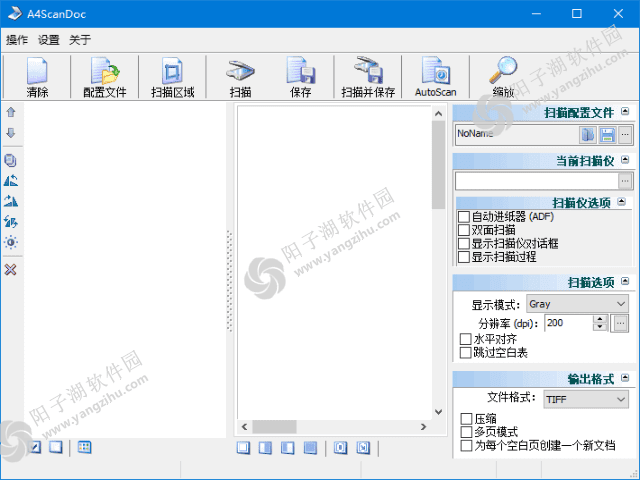Rotate image right using sidebar icon

(x=11, y=201)
